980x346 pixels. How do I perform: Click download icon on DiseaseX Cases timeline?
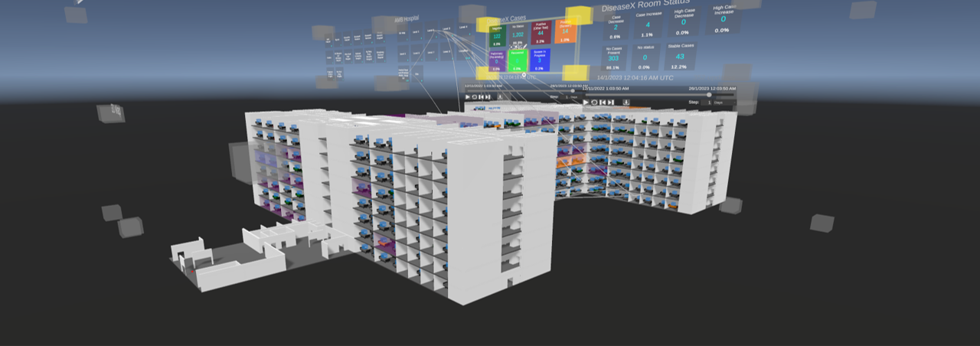(501, 97)
